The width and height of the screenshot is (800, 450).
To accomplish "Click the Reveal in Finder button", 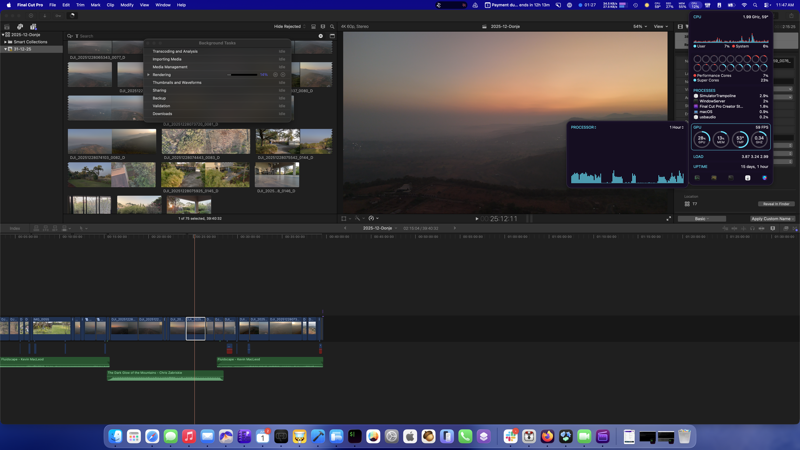I will [x=776, y=204].
